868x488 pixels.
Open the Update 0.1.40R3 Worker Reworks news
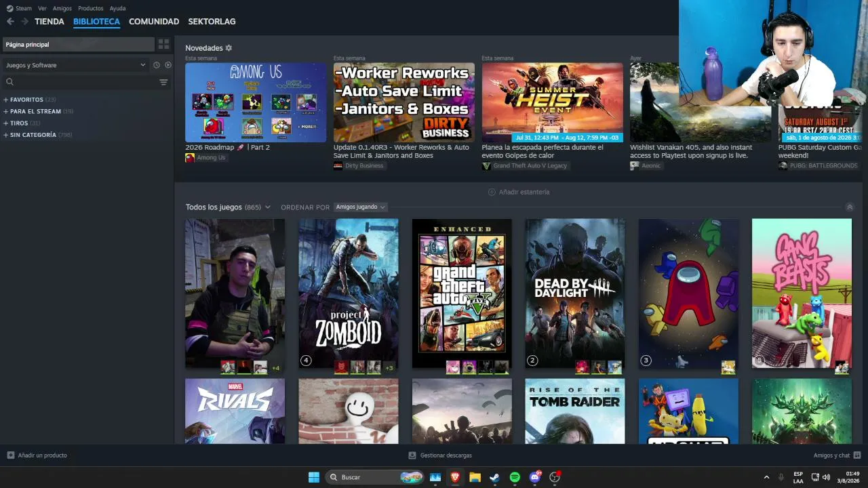coord(401,151)
